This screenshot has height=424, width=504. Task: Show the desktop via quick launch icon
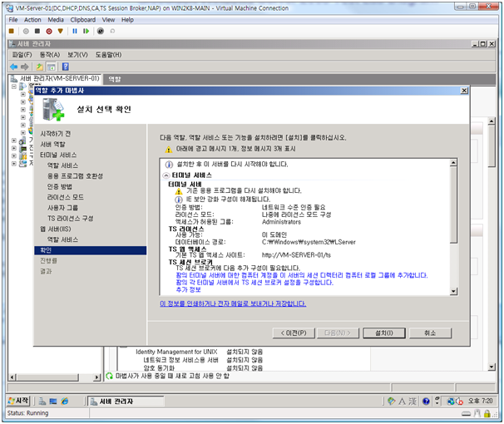coord(53,402)
